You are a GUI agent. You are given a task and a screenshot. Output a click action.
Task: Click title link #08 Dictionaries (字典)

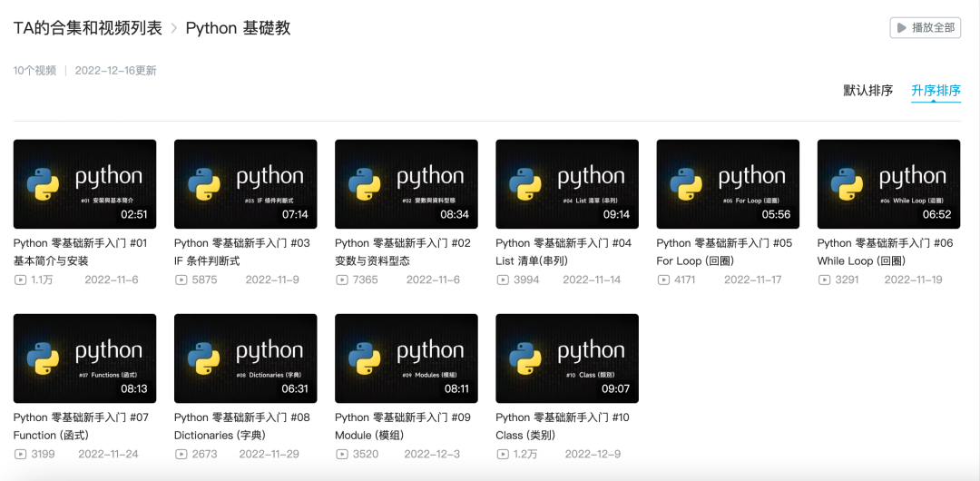pyautogui.click(x=242, y=426)
